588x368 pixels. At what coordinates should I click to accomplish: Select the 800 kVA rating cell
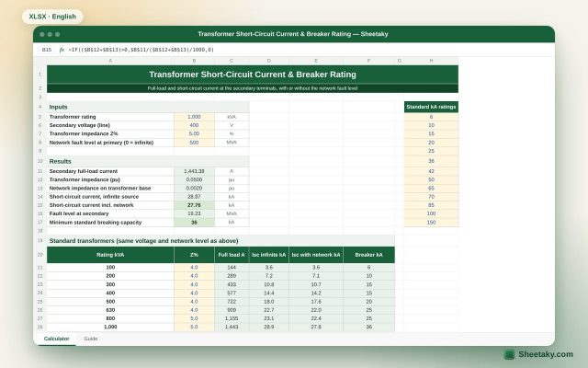(x=110, y=318)
